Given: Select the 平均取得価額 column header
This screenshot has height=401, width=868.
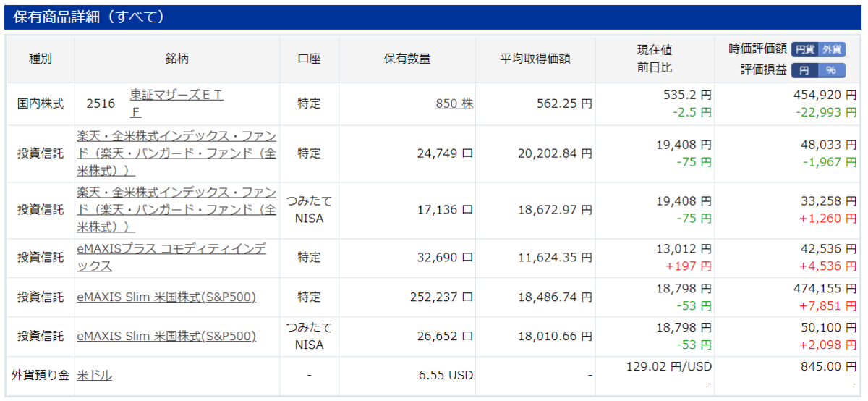Looking at the screenshot, I should point(535,59).
